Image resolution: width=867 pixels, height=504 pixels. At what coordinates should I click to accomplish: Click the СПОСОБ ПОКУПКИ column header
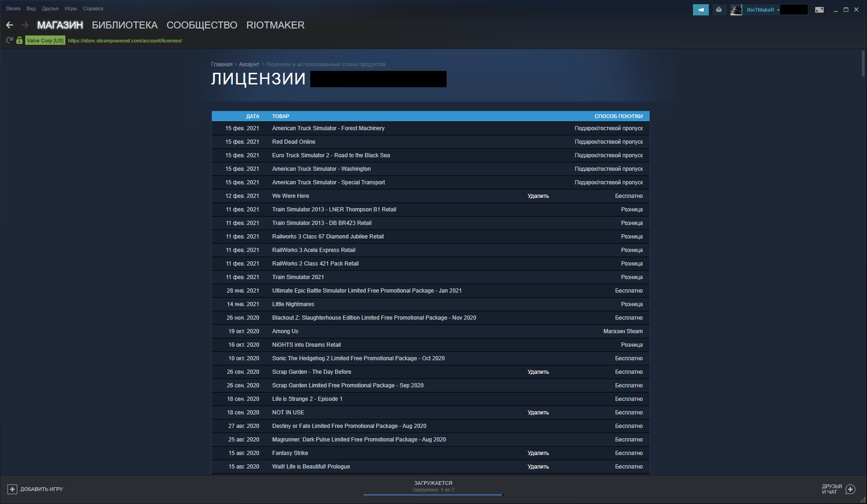[618, 116]
